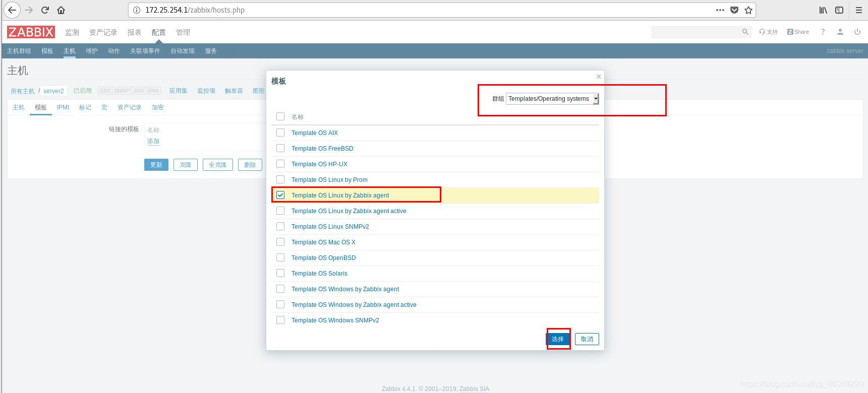Viewport: 868px width, 393px height.
Task: Click the Pocket save icon
Action: coord(734,10)
